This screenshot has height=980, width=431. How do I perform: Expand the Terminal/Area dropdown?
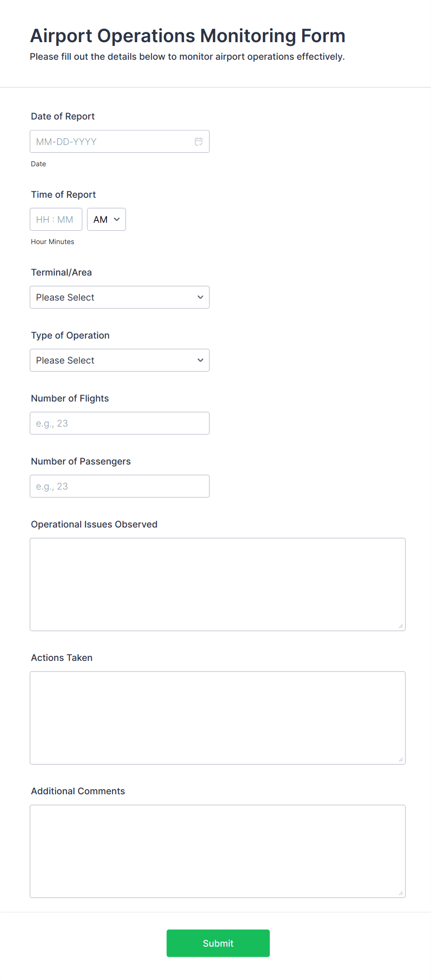pyautogui.click(x=119, y=297)
